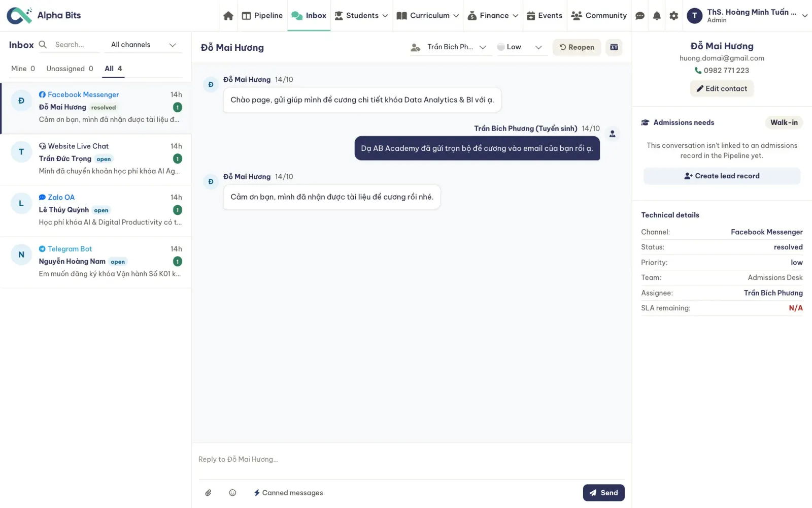
Task: Toggle the contact card panel icon
Action: click(614, 47)
